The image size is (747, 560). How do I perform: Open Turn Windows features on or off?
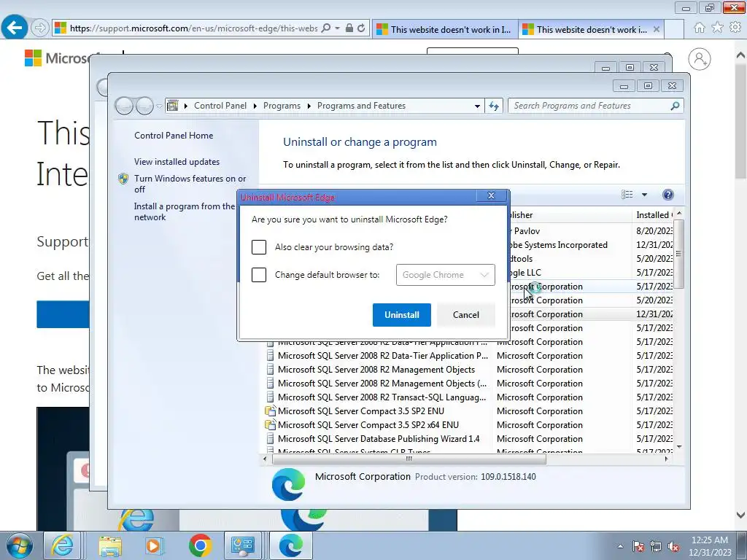190,184
